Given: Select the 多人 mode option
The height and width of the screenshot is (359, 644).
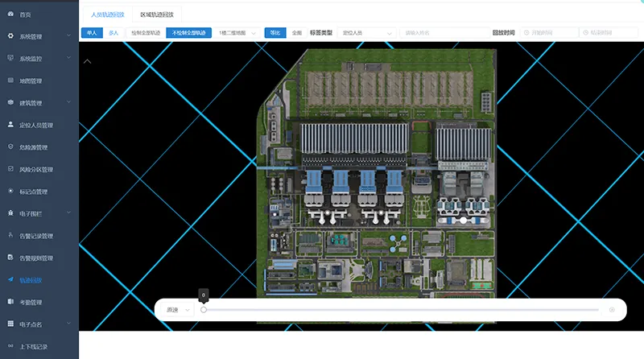Looking at the screenshot, I should click(114, 32).
